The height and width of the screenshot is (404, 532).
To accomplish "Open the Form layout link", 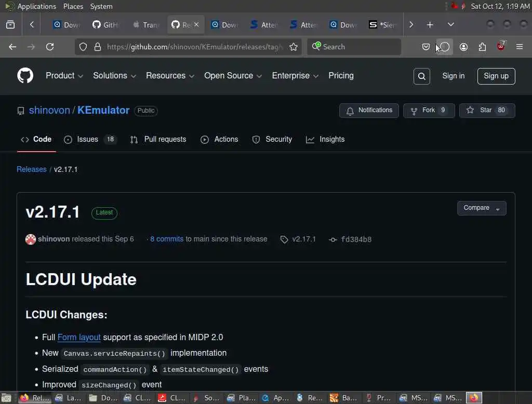I will [79, 337].
